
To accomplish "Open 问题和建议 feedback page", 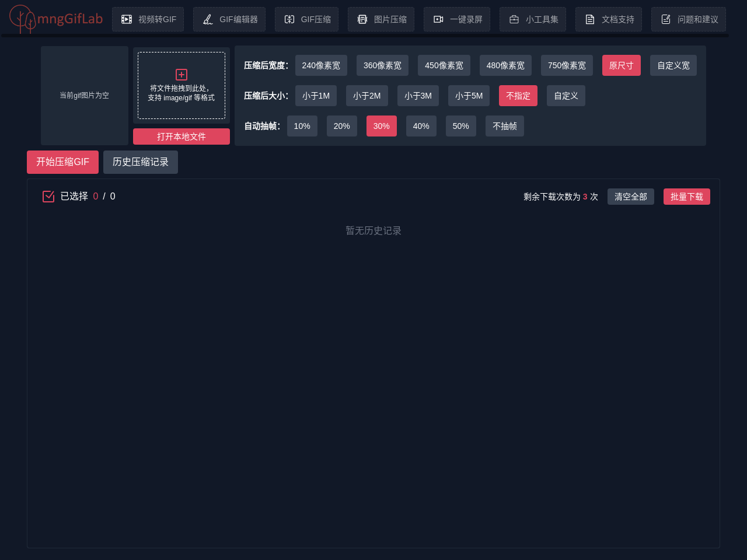I will [x=689, y=19].
